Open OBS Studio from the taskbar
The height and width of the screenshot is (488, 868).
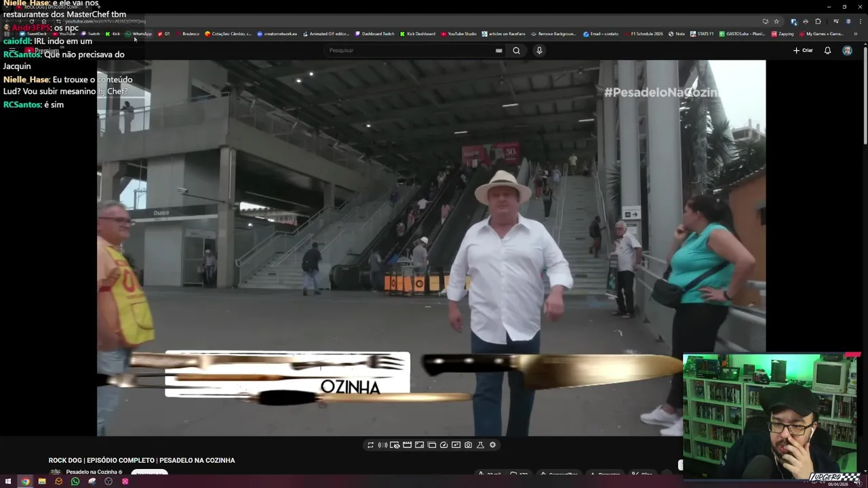pos(108,481)
